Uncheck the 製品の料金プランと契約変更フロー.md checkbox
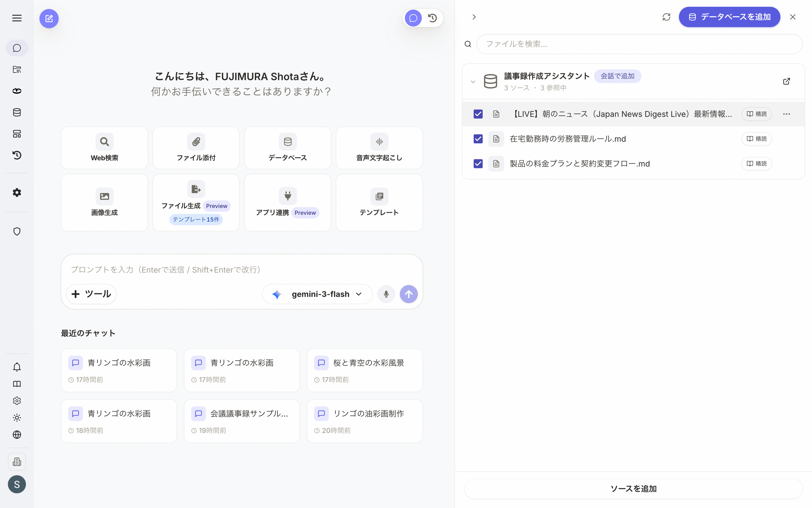 pyautogui.click(x=478, y=164)
